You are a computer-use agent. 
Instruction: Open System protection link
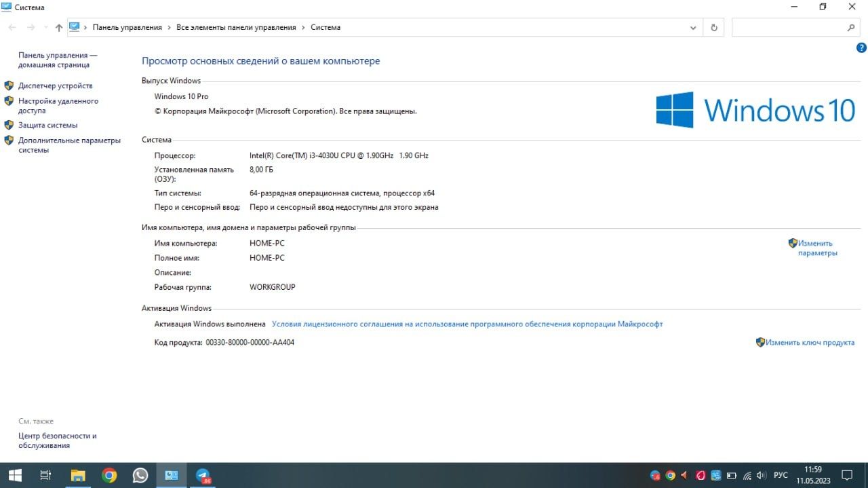[x=48, y=126]
